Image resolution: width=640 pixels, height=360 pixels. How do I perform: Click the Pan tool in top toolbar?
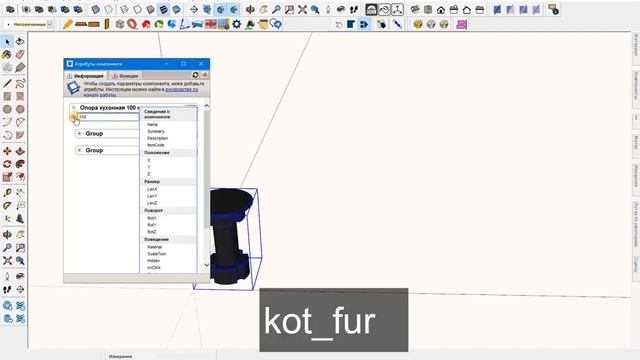(264, 9)
